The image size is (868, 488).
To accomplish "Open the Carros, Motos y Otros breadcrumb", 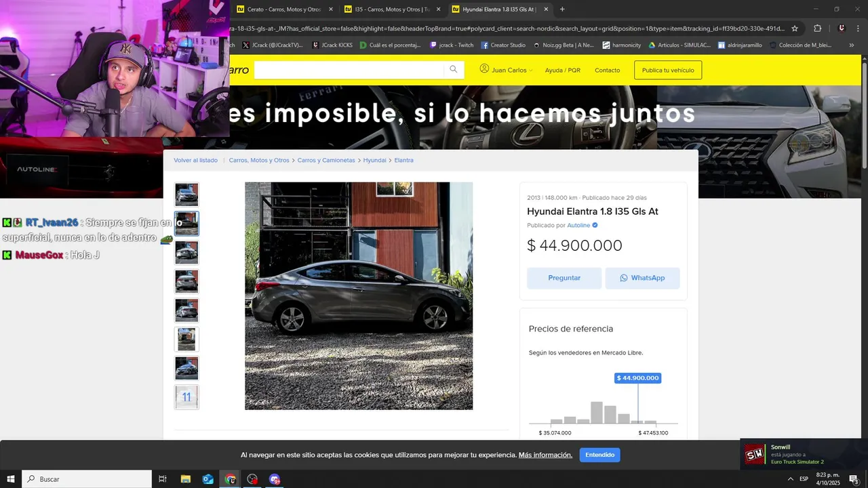I will [259, 160].
